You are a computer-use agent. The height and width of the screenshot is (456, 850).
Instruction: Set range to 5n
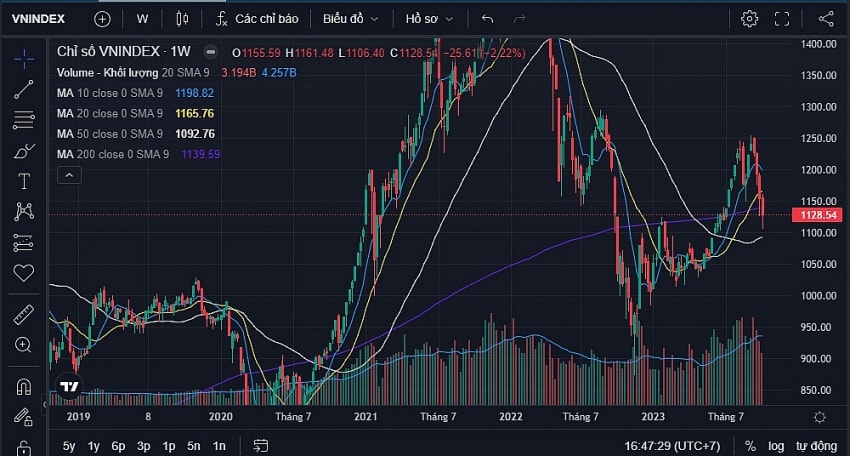click(194, 446)
